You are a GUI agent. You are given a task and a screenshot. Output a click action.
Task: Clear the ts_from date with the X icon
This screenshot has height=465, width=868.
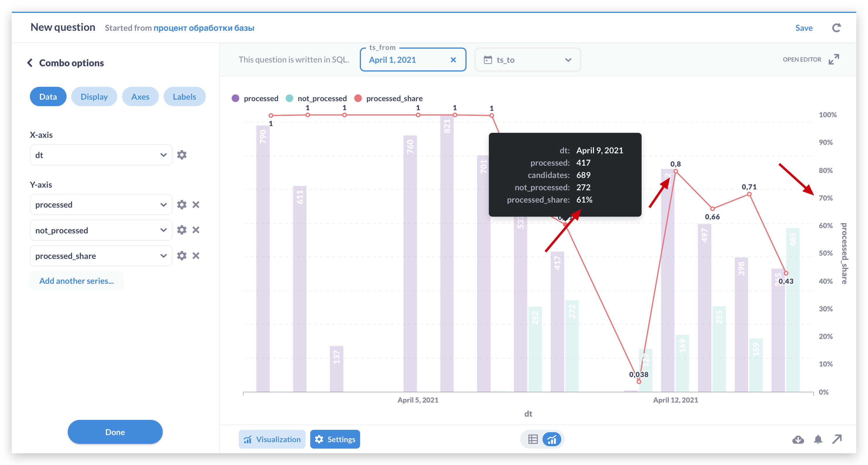point(453,60)
